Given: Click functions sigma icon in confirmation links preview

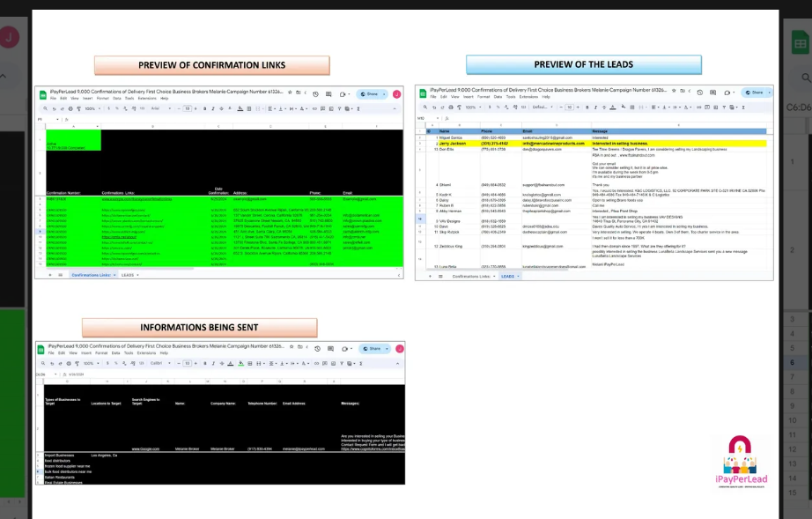Looking at the screenshot, I should coord(358,108).
